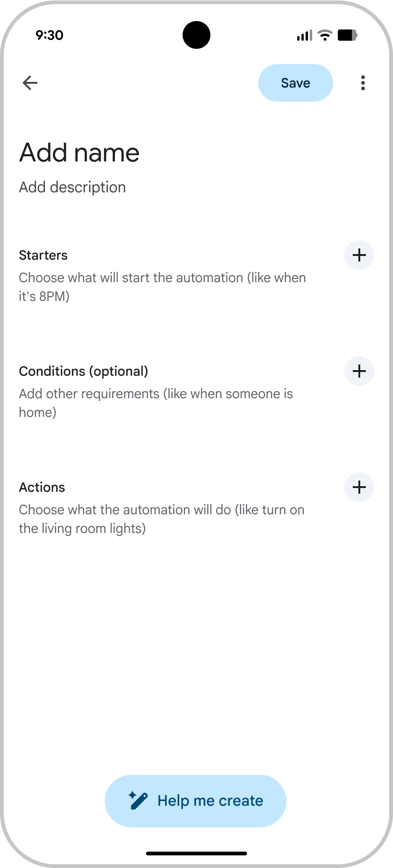Edit the Add name title field
393x868 pixels.
(x=80, y=153)
